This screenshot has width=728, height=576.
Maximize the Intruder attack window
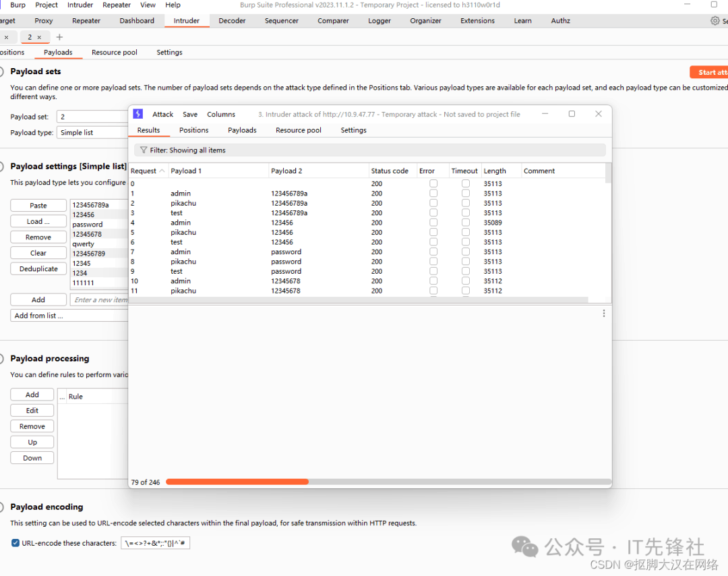572,114
